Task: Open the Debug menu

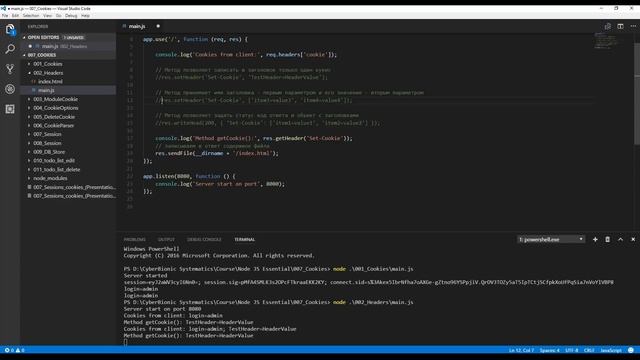Action: tap(71, 16)
